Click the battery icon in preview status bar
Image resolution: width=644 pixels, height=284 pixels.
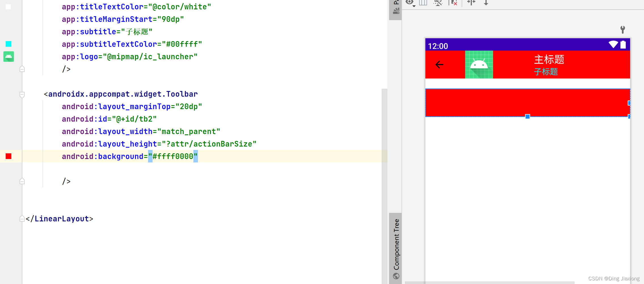tap(623, 44)
